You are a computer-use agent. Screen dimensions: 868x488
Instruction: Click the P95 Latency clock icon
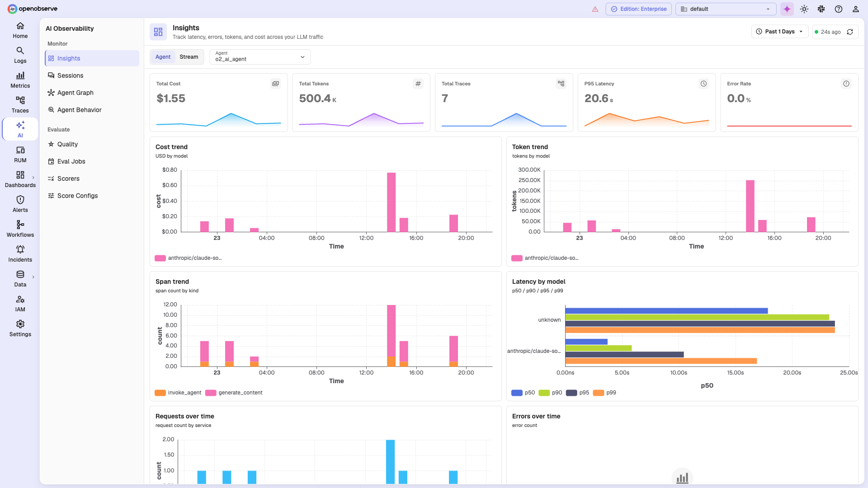703,84
